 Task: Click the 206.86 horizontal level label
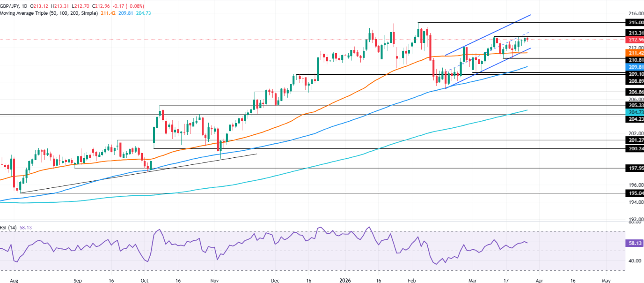click(634, 92)
